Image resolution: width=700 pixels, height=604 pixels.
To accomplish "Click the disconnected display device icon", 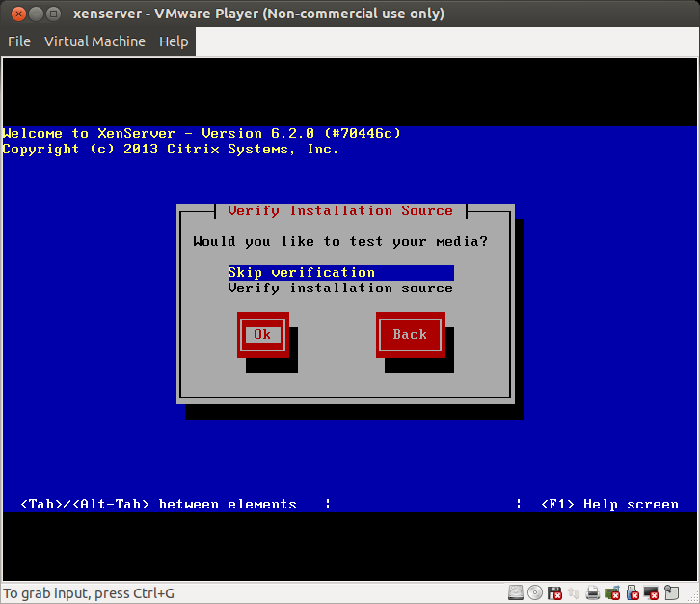I will pos(652,592).
